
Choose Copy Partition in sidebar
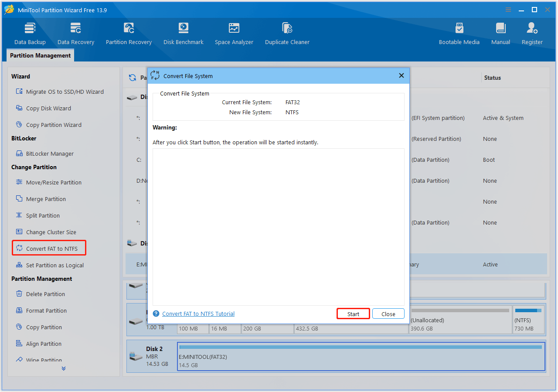[38, 327]
